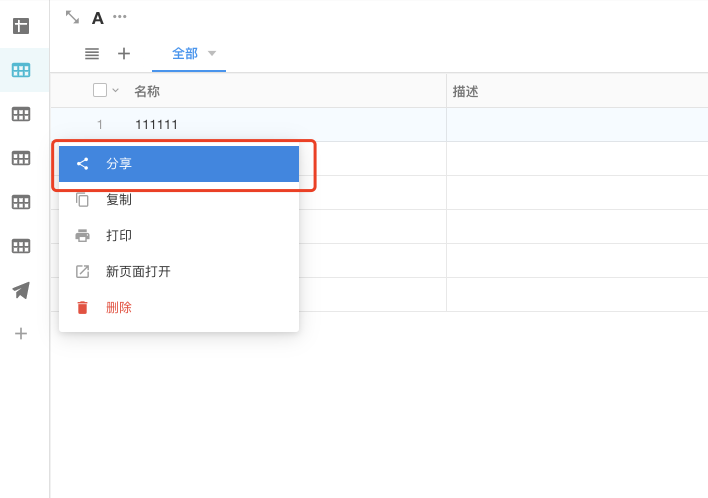Toggle the select-all checkbox in header

pyautogui.click(x=100, y=90)
